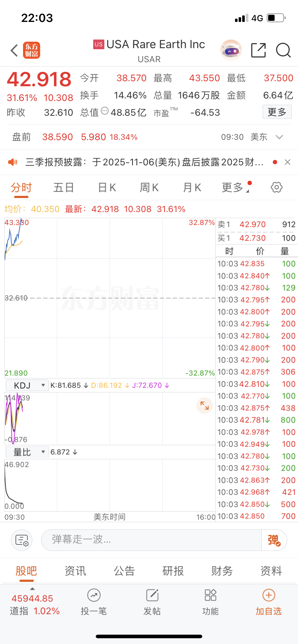Image resolution: width=298 pixels, height=644 pixels.
Task: Switch to the 日K chart tab
Action: 107,187
